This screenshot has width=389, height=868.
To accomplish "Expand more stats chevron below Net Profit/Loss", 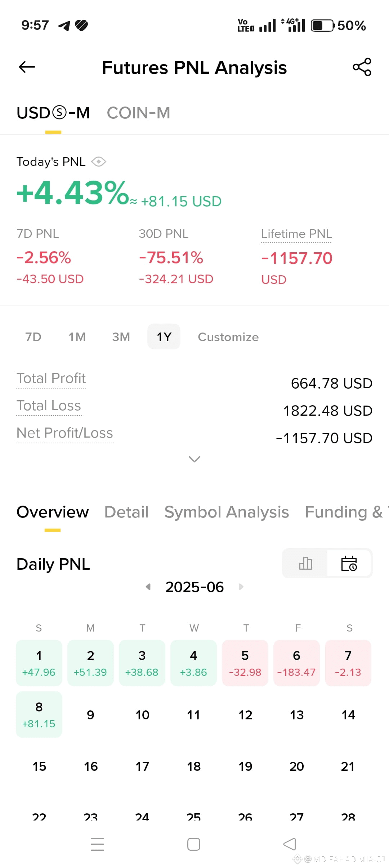I will (x=194, y=459).
